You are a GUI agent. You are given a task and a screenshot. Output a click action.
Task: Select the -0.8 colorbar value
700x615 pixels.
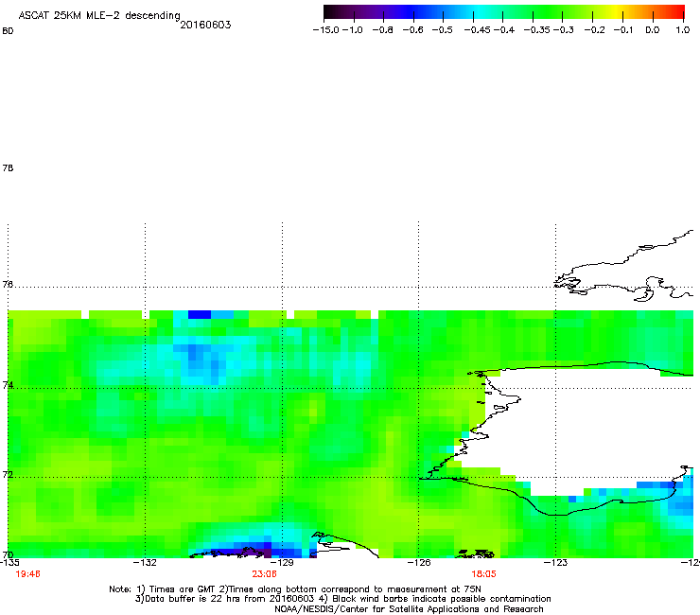(382, 30)
